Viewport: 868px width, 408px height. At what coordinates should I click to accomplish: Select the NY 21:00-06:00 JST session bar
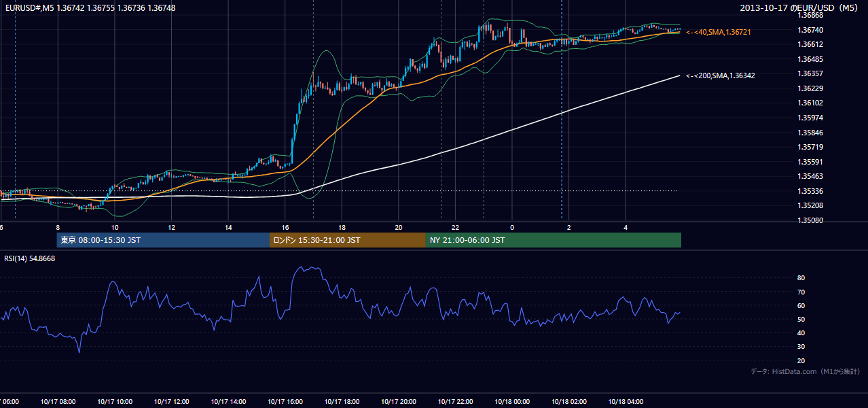(554, 240)
